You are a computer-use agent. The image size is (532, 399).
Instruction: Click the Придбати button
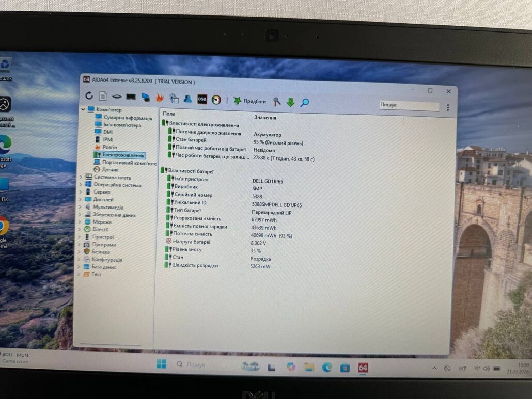250,101
